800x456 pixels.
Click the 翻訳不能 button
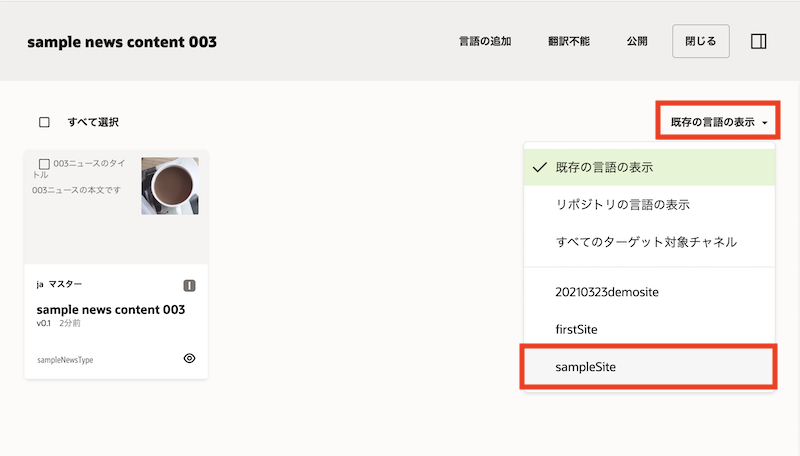569,42
